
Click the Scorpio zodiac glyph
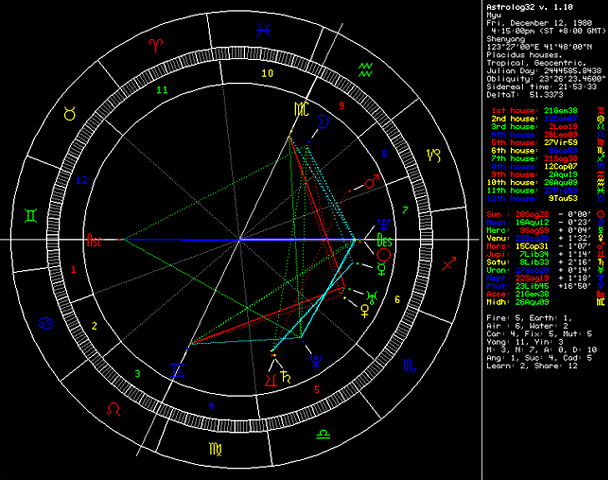click(x=409, y=365)
